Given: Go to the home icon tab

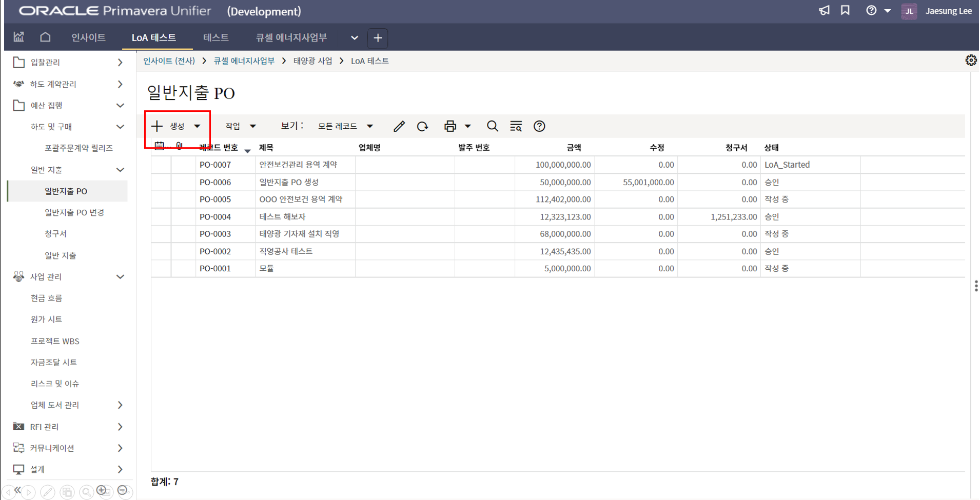Looking at the screenshot, I should point(45,37).
